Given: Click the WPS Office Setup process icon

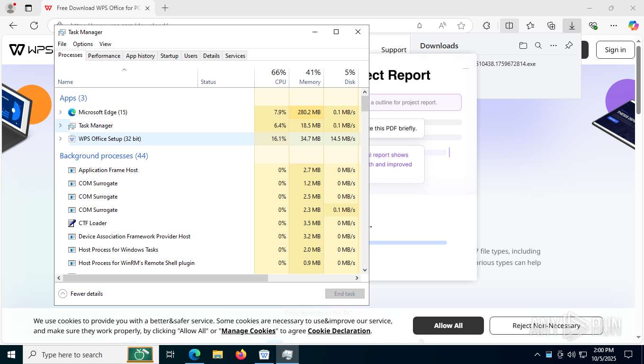Looking at the screenshot, I should click(72, 139).
